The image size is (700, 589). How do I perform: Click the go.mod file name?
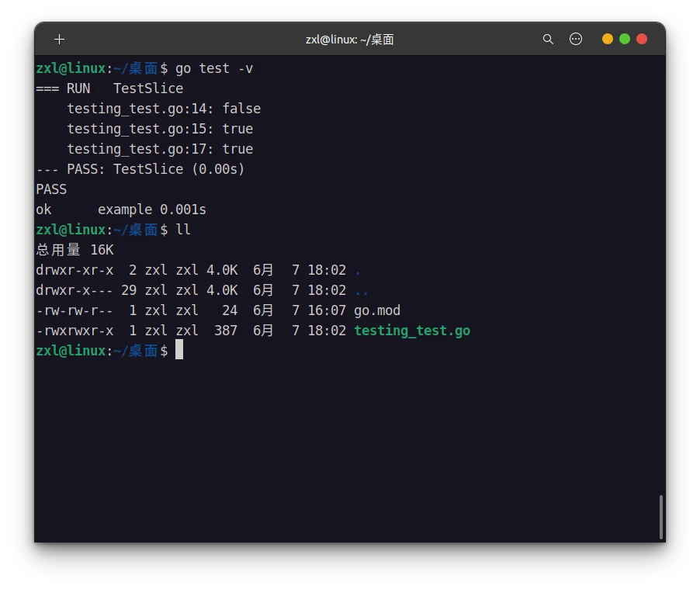tap(377, 310)
